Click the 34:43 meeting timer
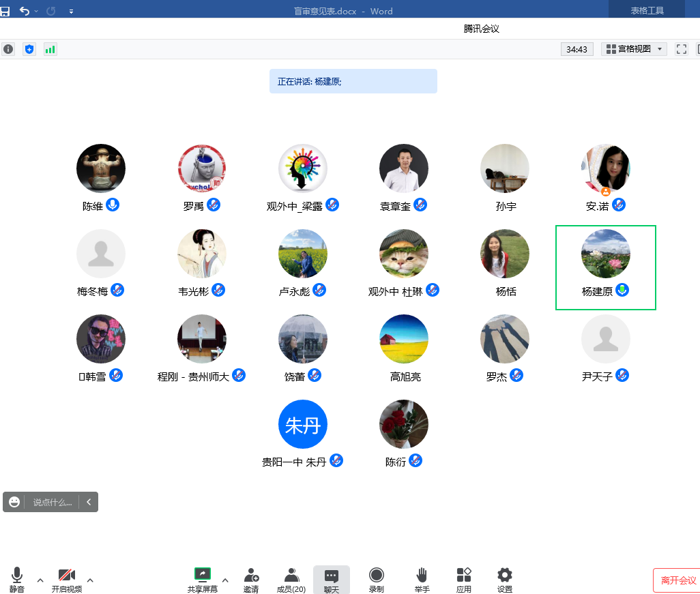The height and width of the screenshot is (594, 700). 577,49
